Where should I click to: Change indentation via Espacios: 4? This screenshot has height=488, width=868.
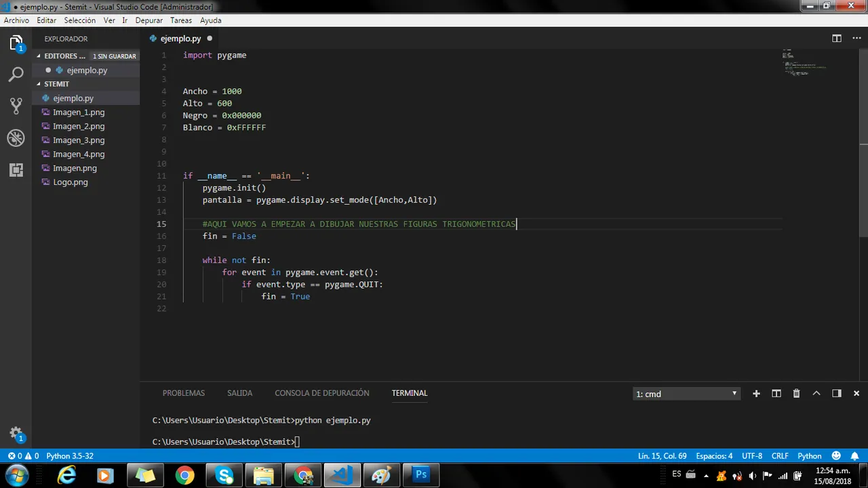[x=714, y=456]
